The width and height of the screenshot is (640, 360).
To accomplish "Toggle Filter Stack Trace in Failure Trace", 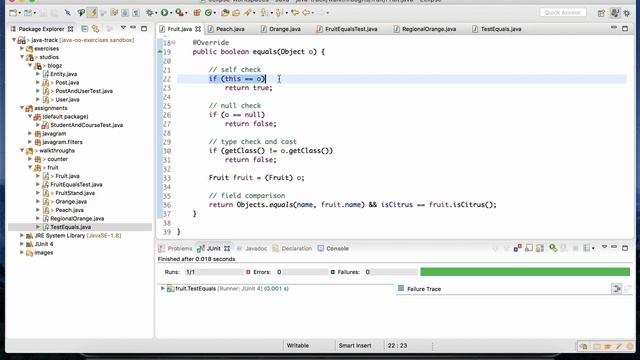I will pos(616,289).
